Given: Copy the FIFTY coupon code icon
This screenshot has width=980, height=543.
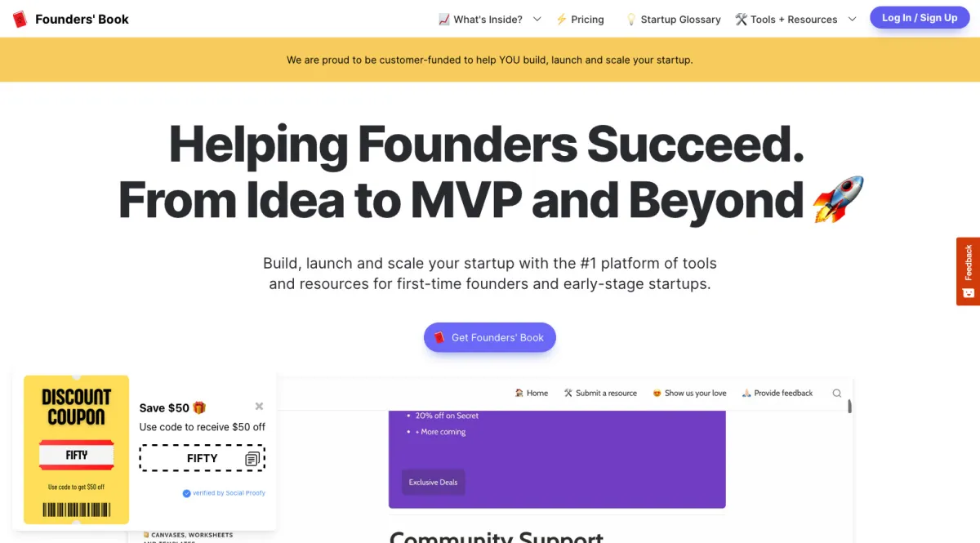Looking at the screenshot, I should click(x=252, y=459).
